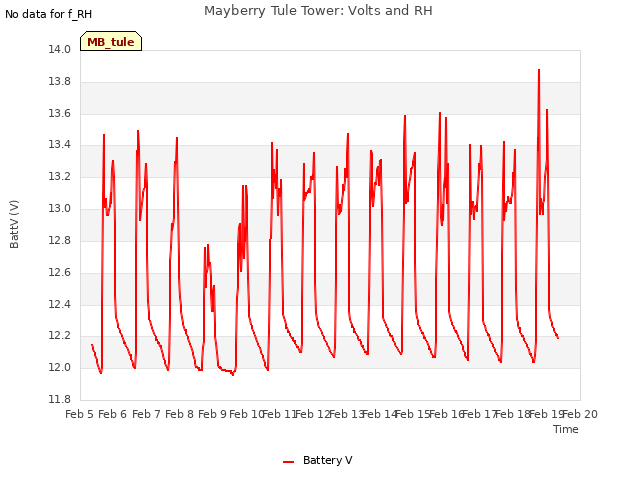640x480 pixels.
Task: Click the Feb 5 date tick label
Action: [x=80, y=414]
